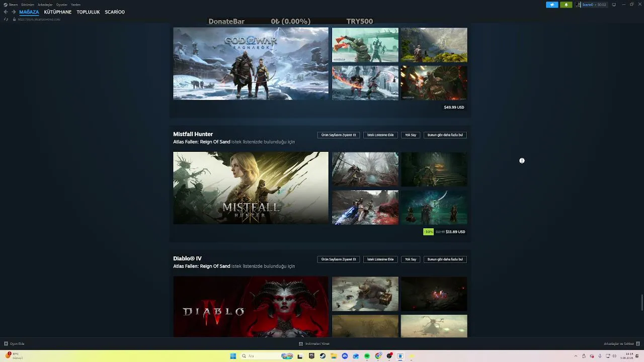Find more games like Mistfall Hunter
Screen dimensions: 644x362
tap(445, 135)
